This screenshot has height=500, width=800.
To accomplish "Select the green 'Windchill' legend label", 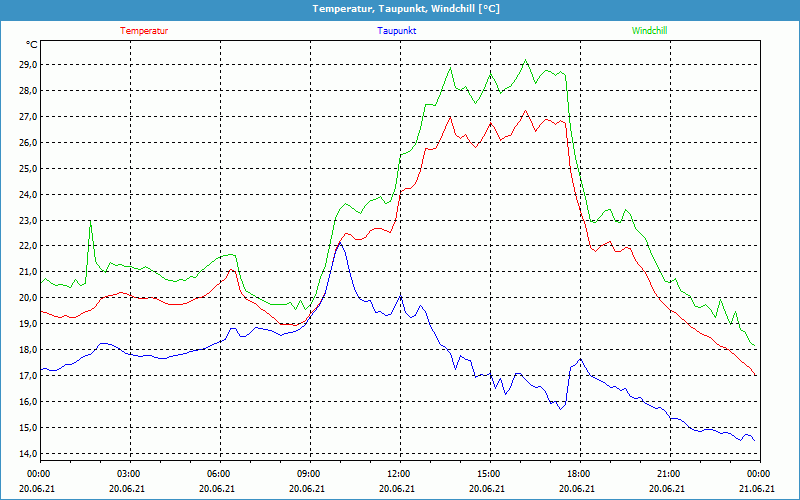I will (649, 31).
